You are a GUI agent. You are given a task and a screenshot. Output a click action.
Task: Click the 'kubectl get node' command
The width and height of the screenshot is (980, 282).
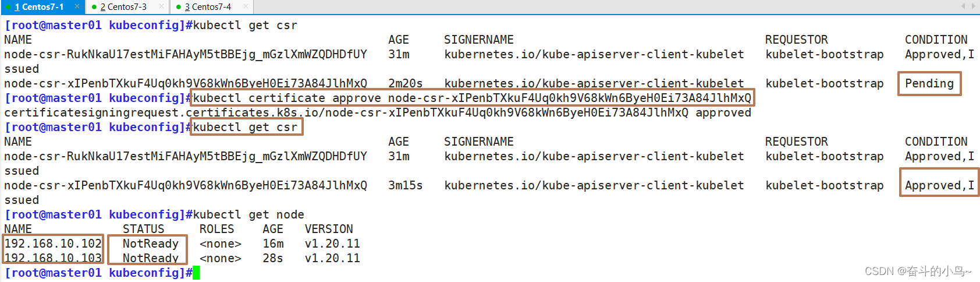tap(248, 214)
